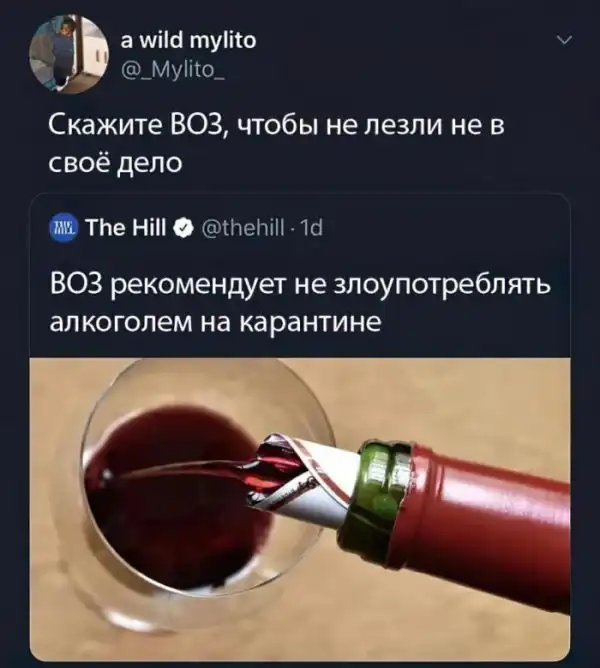The image size is (600, 668).
Task: Open the display name 'a wild mylito'
Action: point(189,41)
